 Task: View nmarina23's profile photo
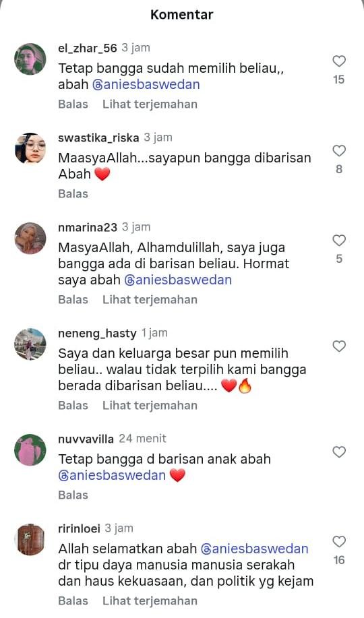tap(30, 239)
